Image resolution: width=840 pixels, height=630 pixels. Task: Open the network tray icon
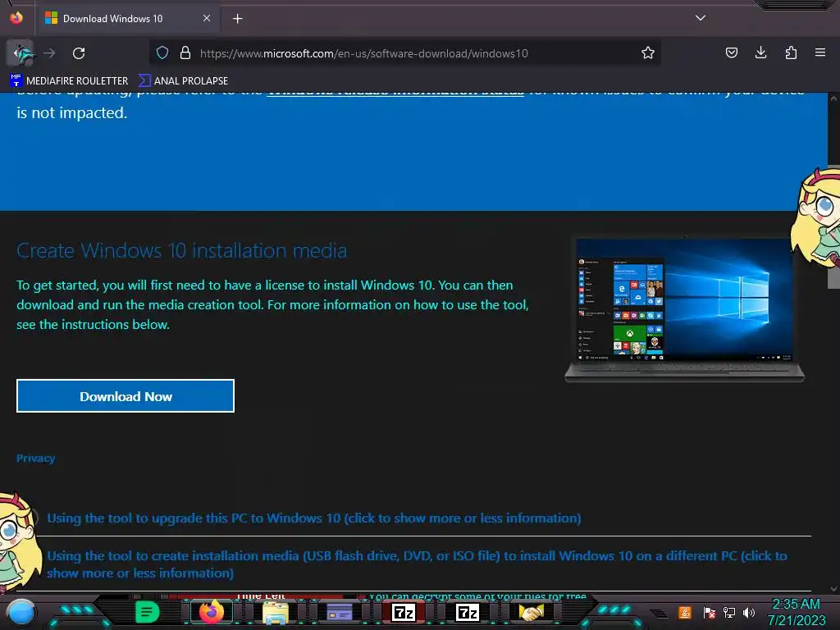729,612
